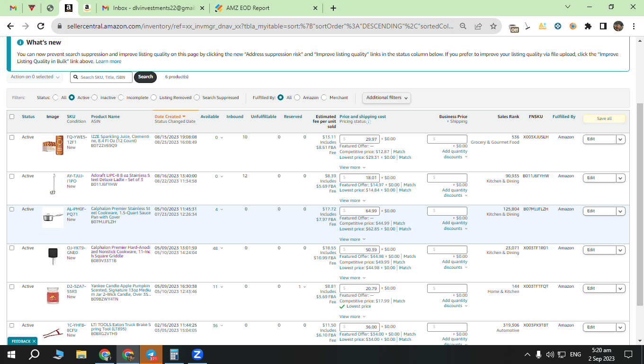Open the Additional filters dropdown
The width and height of the screenshot is (644, 364).
coord(386,98)
